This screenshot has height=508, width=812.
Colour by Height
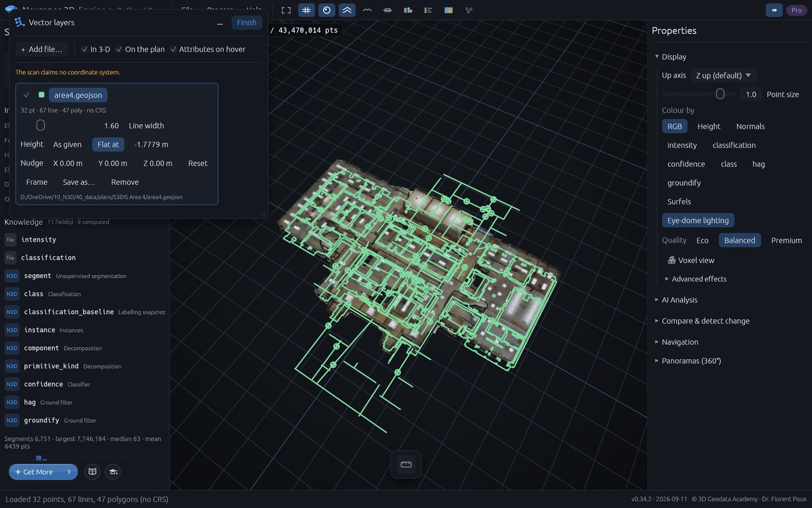(x=709, y=127)
